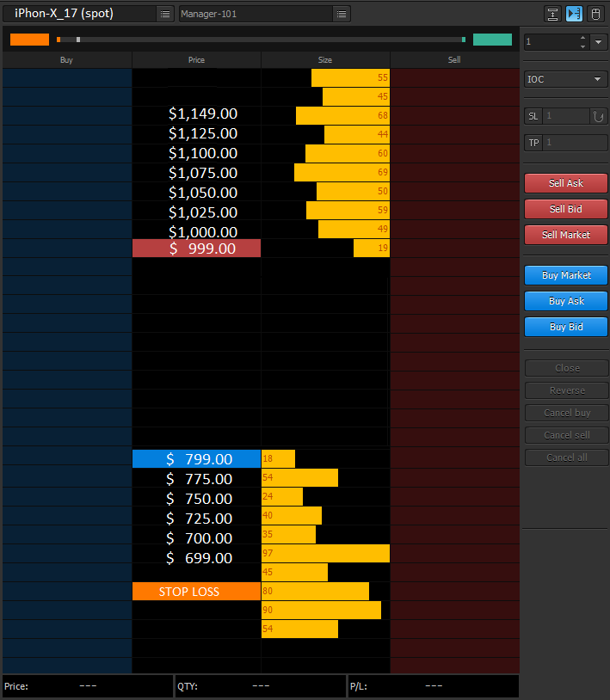The height and width of the screenshot is (700, 610).
Task: Select the $750.00 price row
Action: click(199, 499)
